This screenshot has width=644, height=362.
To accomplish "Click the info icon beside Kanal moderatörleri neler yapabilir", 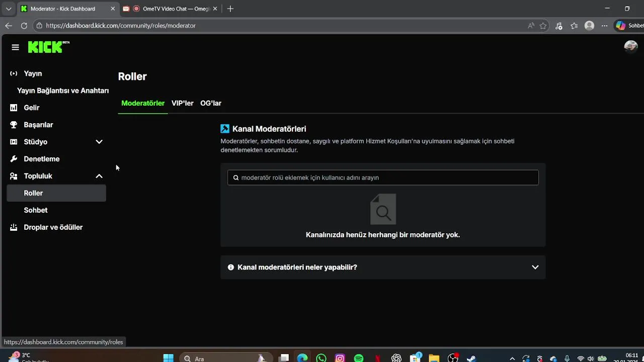I will pyautogui.click(x=231, y=267).
